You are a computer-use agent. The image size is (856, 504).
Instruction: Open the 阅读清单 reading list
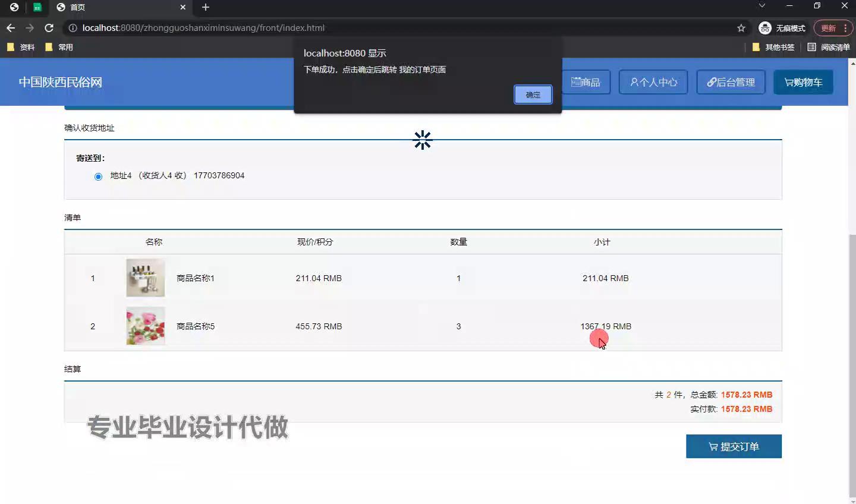pos(829,47)
